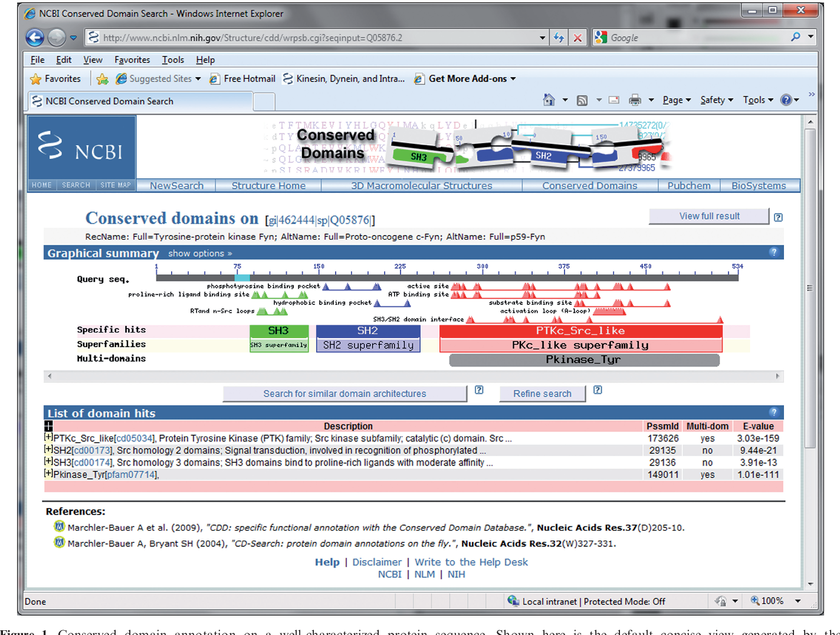Open Pubchem navigation link
840x635 pixels.
click(x=689, y=185)
